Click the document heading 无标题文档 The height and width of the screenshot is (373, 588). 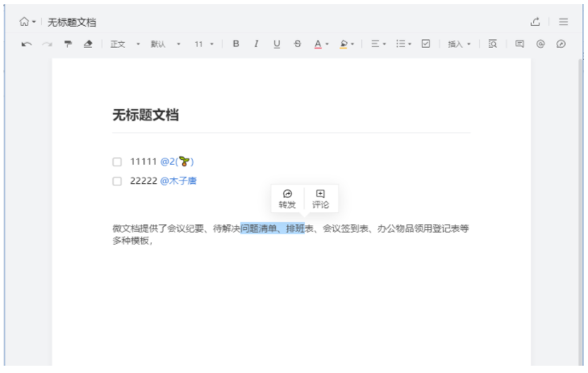click(x=145, y=115)
